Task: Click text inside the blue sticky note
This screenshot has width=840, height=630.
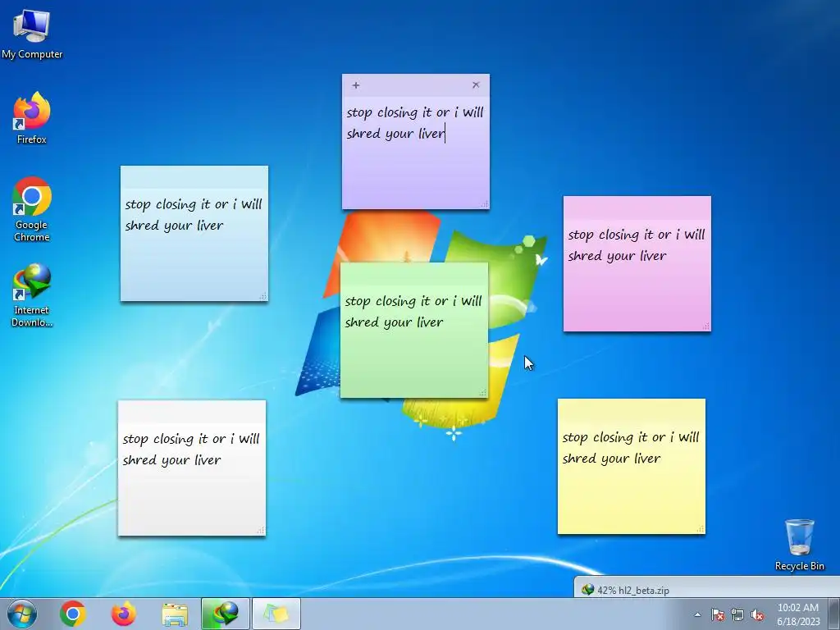Action: (194, 214)
